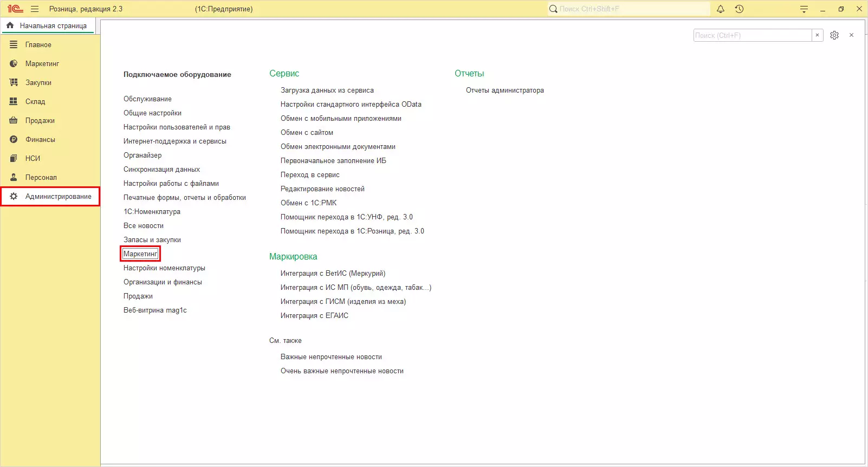Open Веб-витрина mag1c
The image size is (868, 467).
coord(155,310)
